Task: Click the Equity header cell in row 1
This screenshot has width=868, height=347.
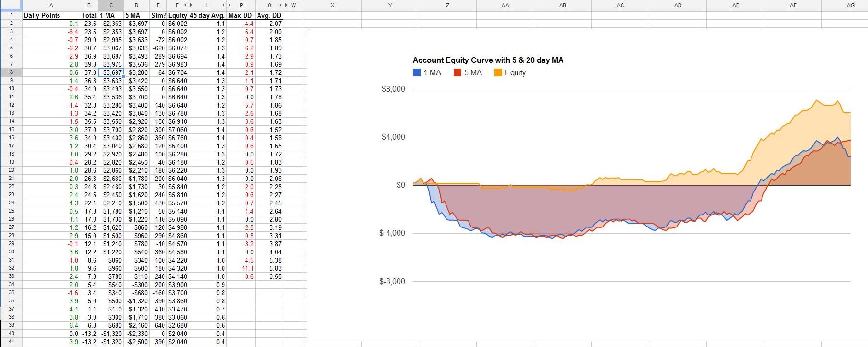Action: [177, 15]
